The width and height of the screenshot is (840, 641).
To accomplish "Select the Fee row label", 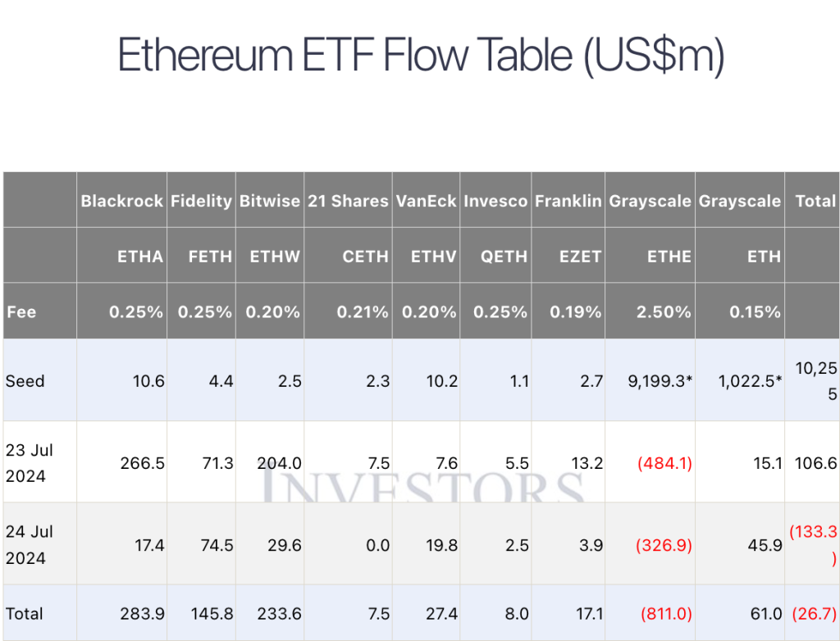I will 21,312.
